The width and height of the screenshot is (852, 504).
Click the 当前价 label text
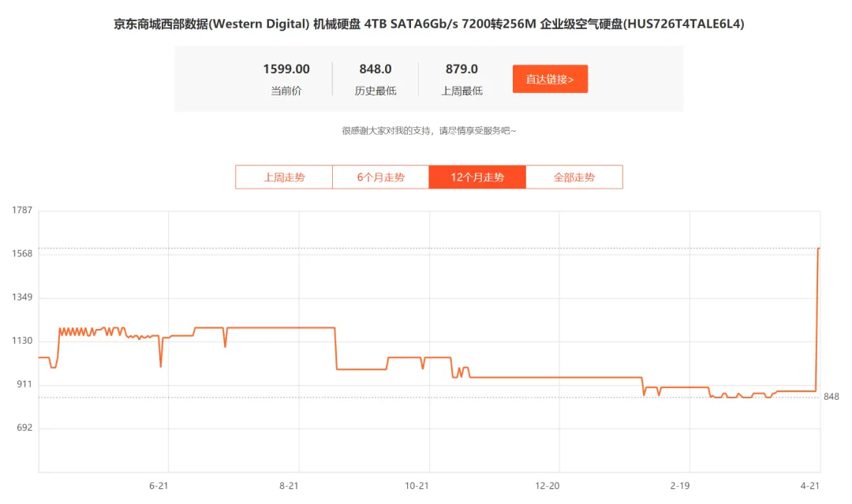click(287, 91)
